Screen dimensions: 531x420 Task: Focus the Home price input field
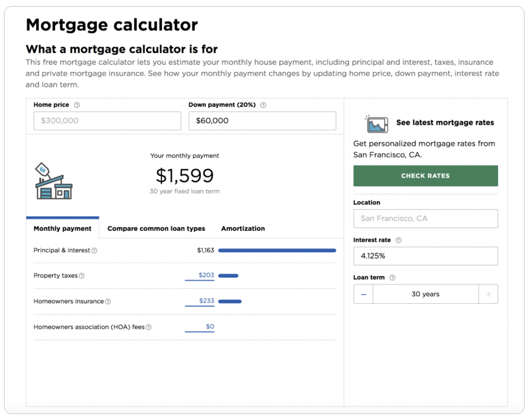click(x=107, y=121)
